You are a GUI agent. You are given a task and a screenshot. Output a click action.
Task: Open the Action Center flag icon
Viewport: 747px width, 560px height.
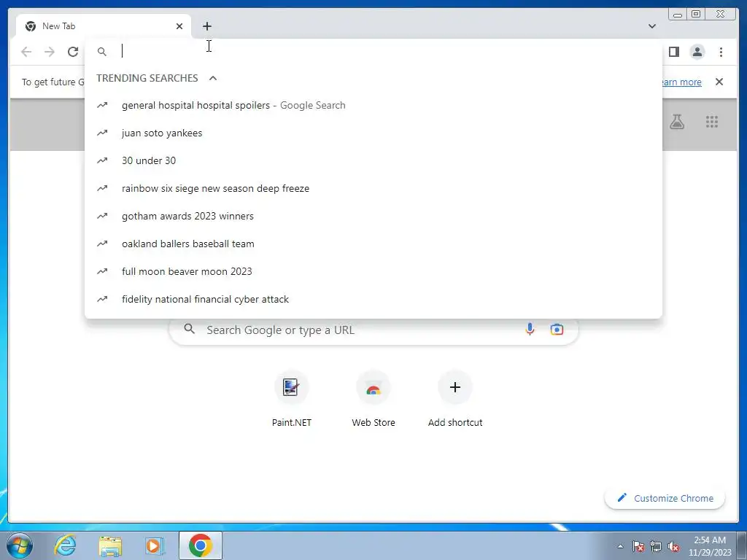[638, 546]
